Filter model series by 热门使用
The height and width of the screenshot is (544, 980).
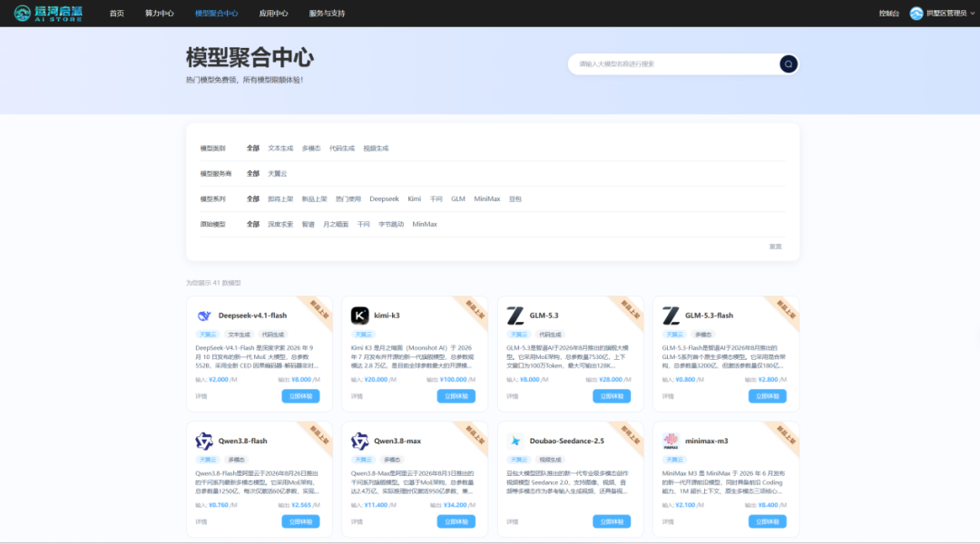(x=348, y=199)
